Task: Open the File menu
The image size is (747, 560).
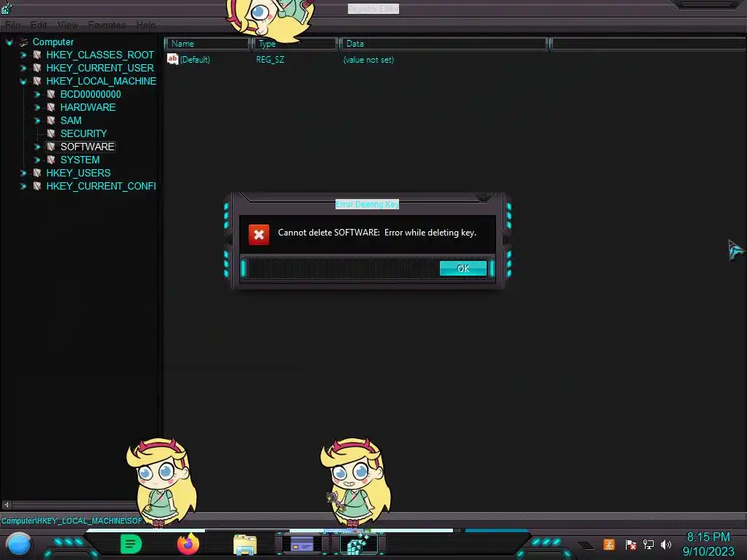Action: tap(13, 25)
